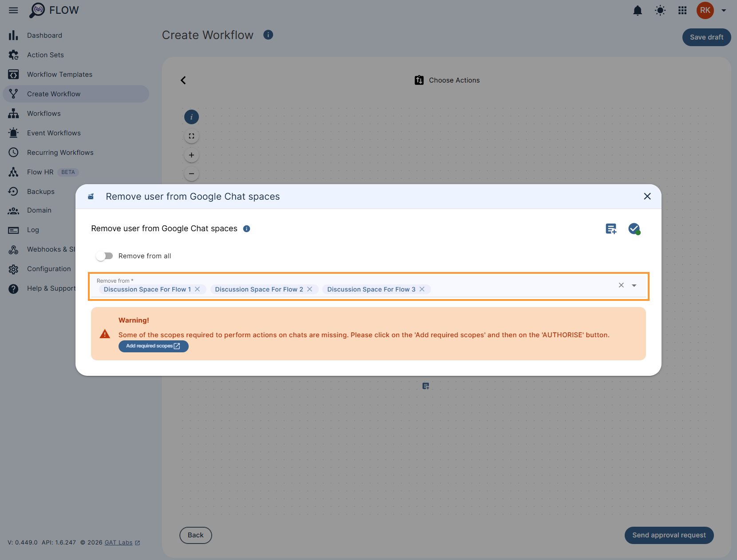Open Recurring Workflows section
The image size is (737, 560).
(75, 153)
